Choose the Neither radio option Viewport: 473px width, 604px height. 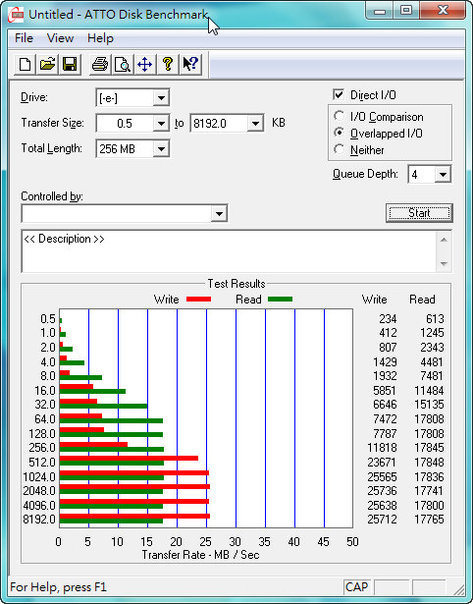[339, 149]
